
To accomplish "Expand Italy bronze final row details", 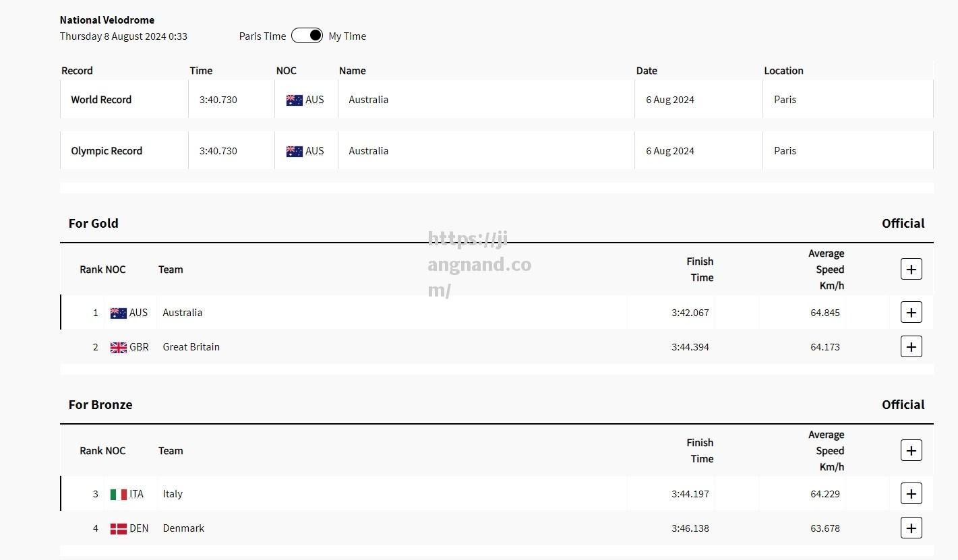I will [x=911, y=494].
